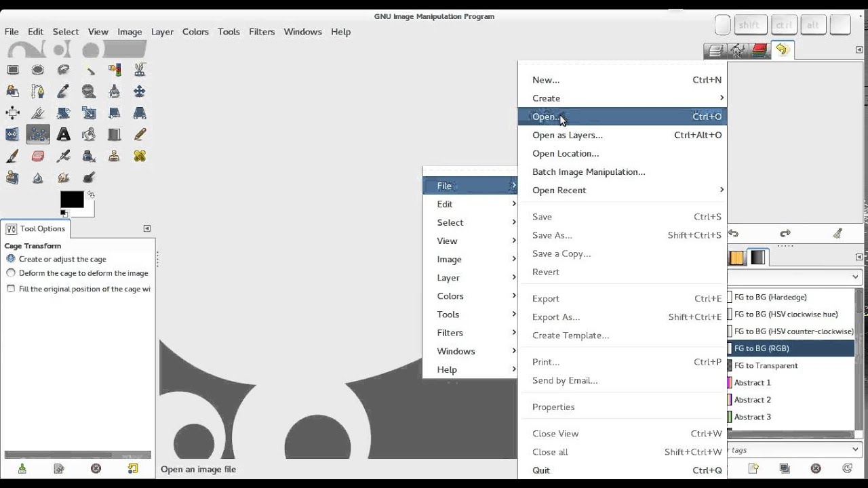Viewport: 868px width, 488px height.
Task: Click the black foreground color swatch
Action: point(71,199)
